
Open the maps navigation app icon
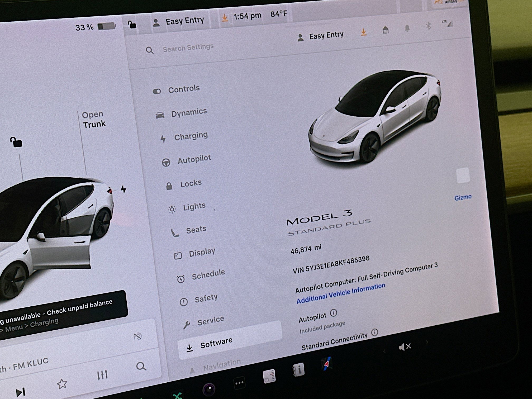[x=327, y=364]
